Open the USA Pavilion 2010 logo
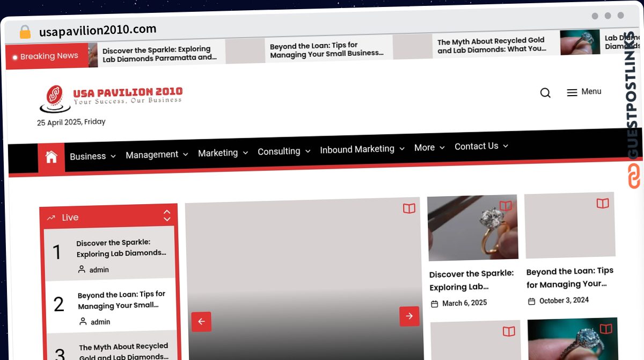This screenshot has width=644, height=360. pos(111,99)
